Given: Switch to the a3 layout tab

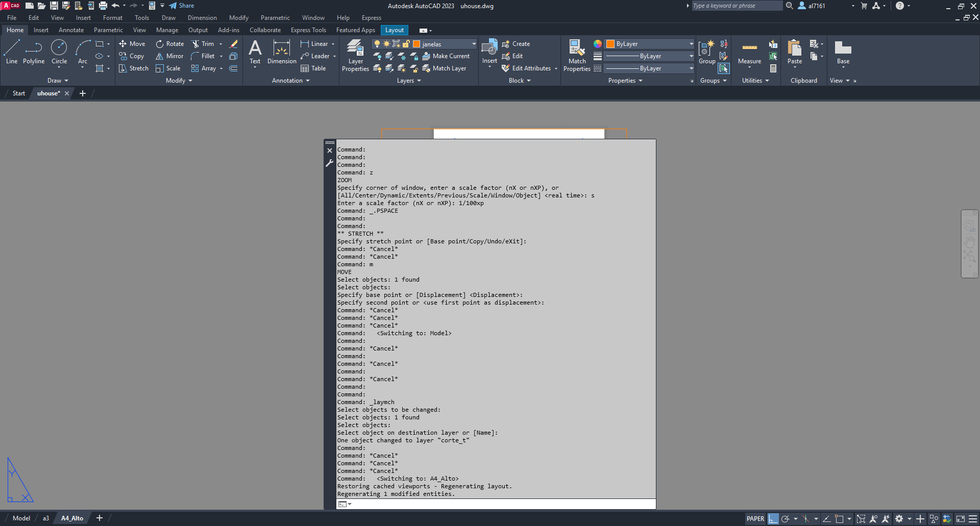Looking at the screenshot, I should [46, 518].
